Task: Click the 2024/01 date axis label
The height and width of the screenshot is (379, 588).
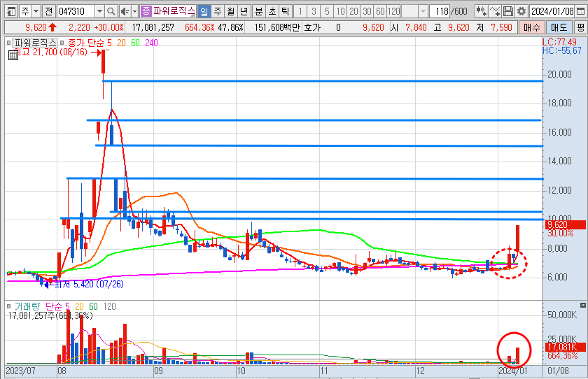Action: coord(512,371)
